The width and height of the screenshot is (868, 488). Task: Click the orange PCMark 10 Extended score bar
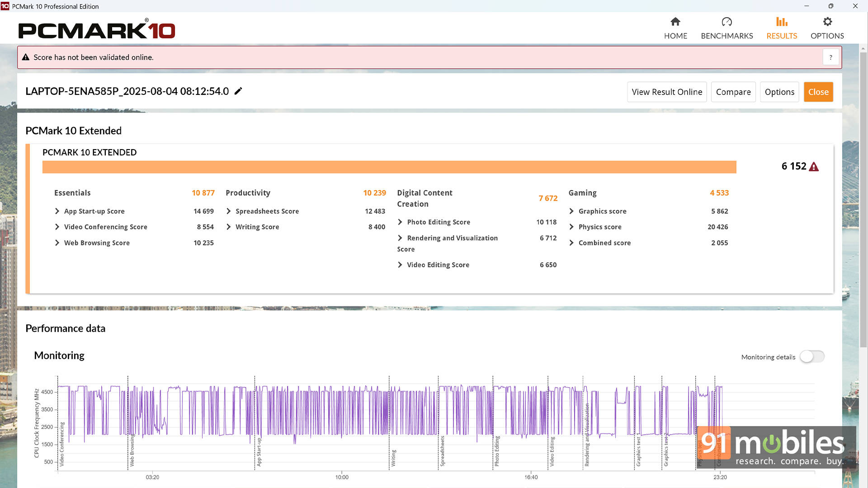[389, 167]
